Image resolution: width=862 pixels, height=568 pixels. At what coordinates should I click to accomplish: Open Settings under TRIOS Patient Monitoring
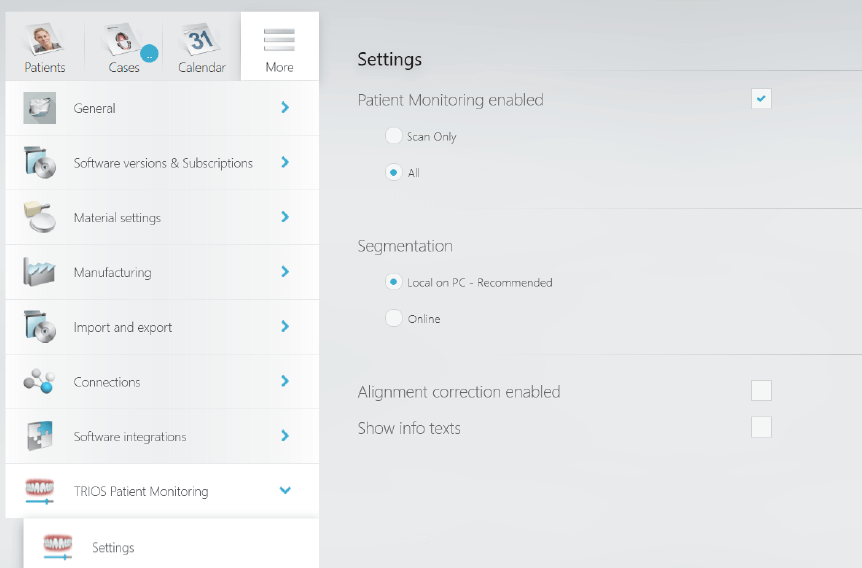171,544
